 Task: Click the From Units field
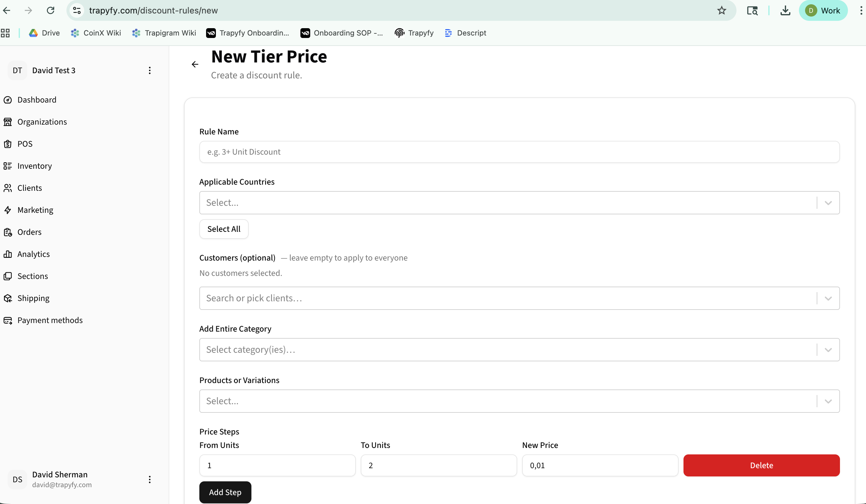click(x=277, y=465)
